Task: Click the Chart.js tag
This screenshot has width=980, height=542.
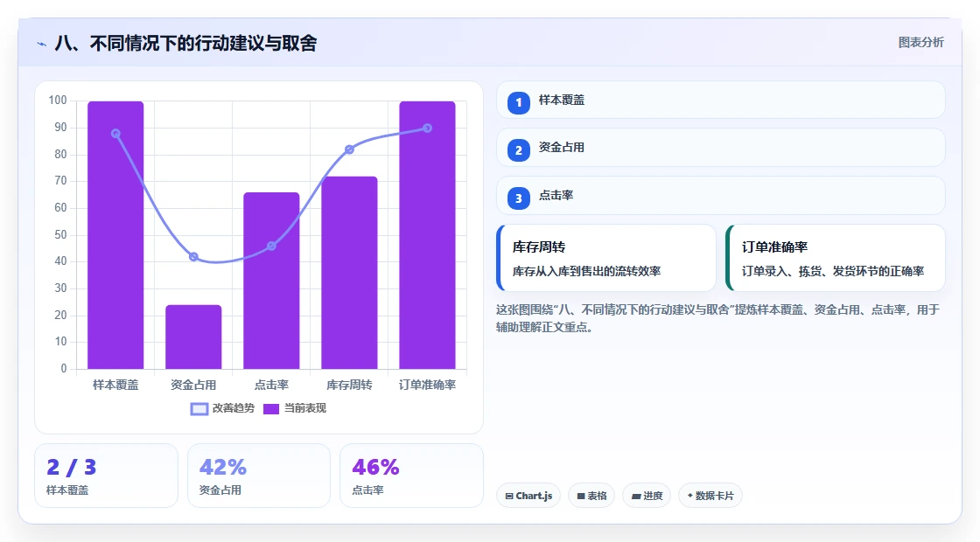Action: [x=528, y=496]
